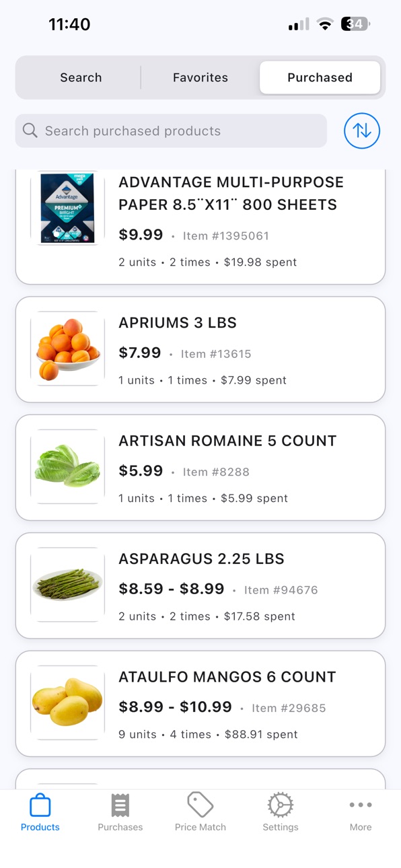Open the Price Match tag icon
This screenshot has width=401, height=868.
point(200,805)
